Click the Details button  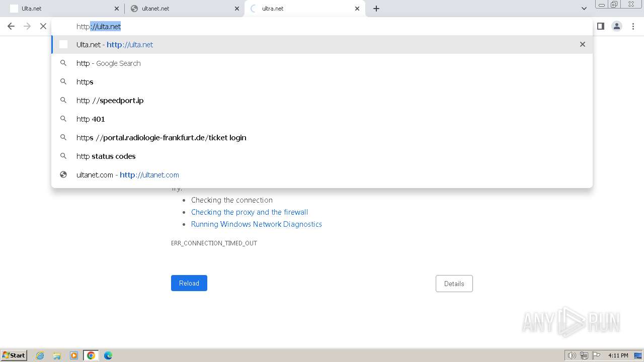click(x=454, y=284)
